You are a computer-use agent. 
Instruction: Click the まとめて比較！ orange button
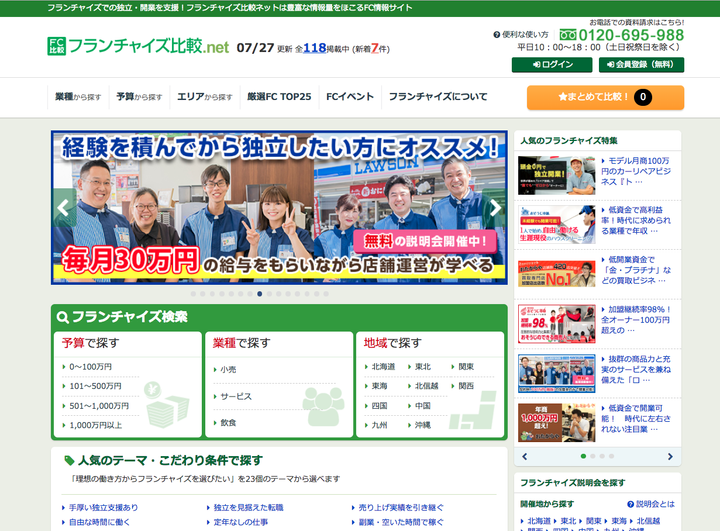coord(605,97)
